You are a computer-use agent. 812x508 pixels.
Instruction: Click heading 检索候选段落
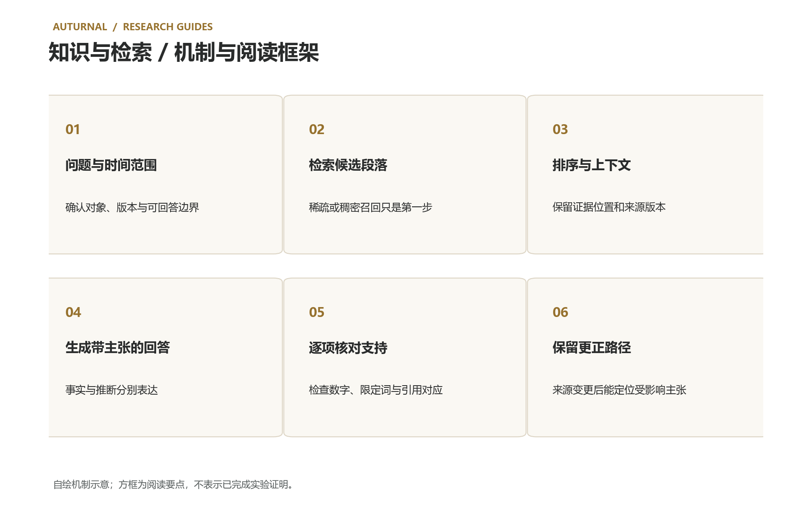click(x=348, y=165)
